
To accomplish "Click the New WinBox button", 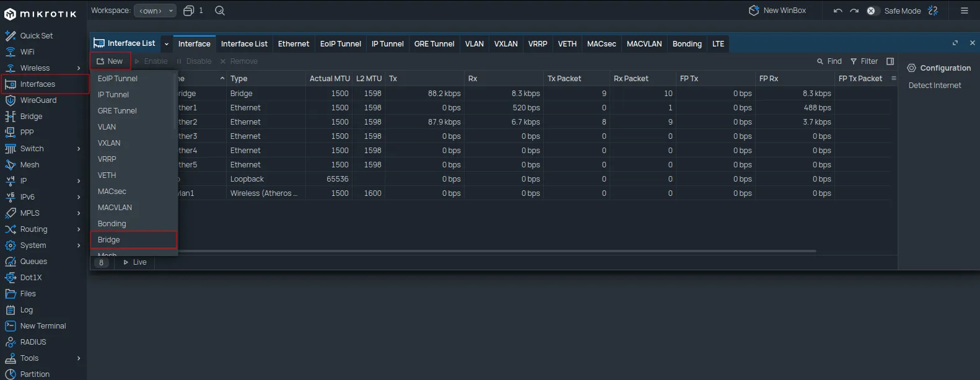I will 777,11.
